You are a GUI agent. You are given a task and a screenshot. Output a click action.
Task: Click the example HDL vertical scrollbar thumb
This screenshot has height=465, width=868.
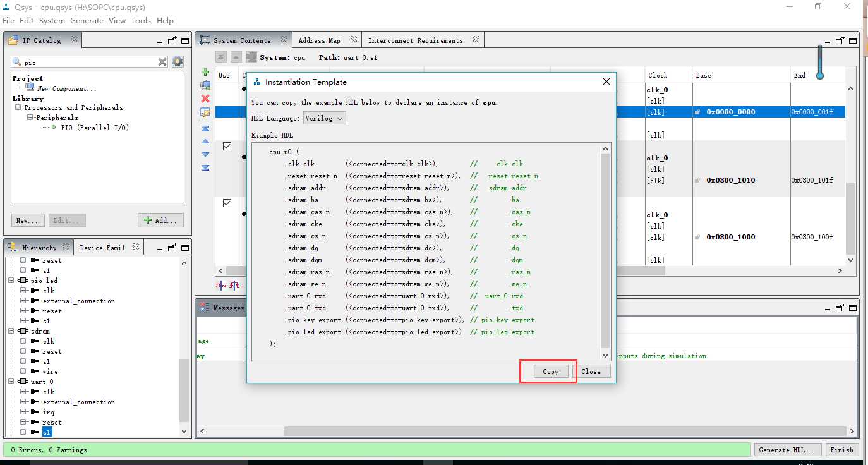[606, 250]
